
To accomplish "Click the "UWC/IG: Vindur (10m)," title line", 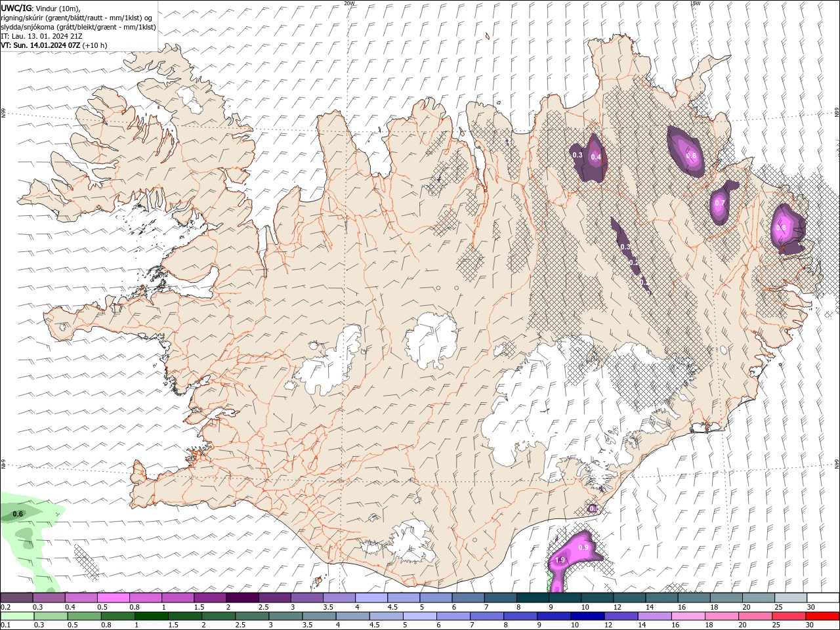I will click(40, 8).
